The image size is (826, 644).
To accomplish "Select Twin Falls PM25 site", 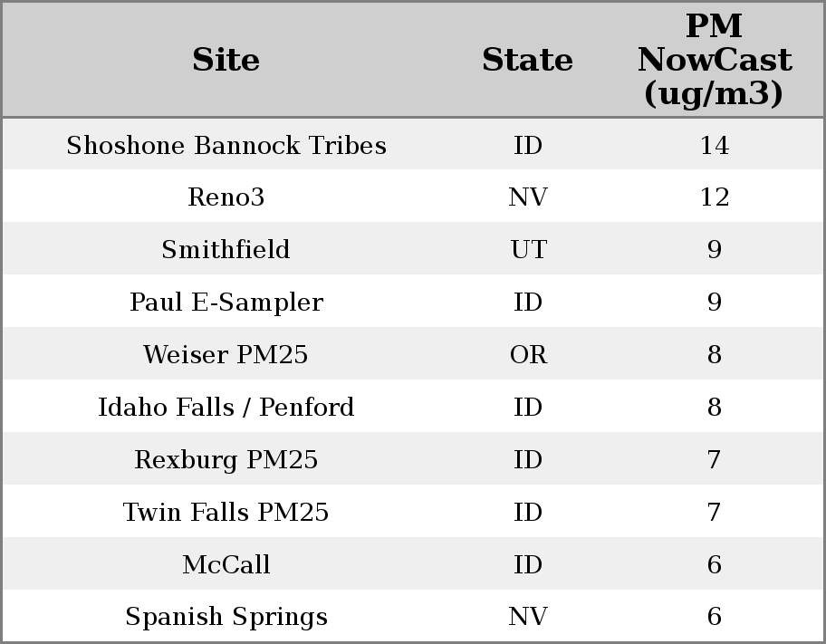I will pos(226,513).
